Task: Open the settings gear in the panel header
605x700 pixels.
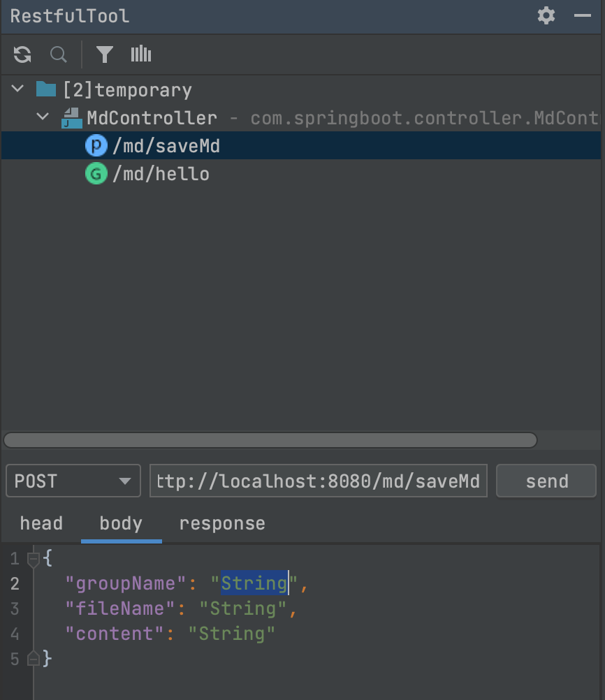Action: tap(546, 15)
